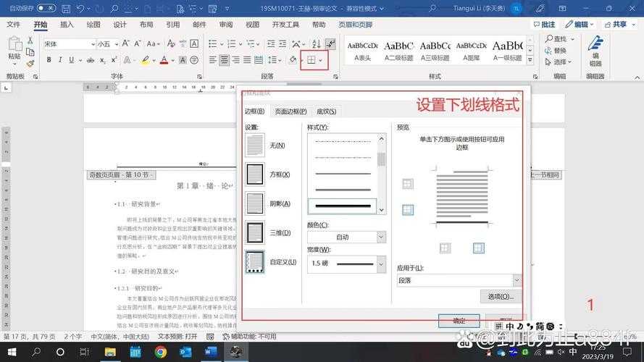The height and width of the screenshot is (362, 644).
Task: Justify text alignment
Action: (247, 60)
